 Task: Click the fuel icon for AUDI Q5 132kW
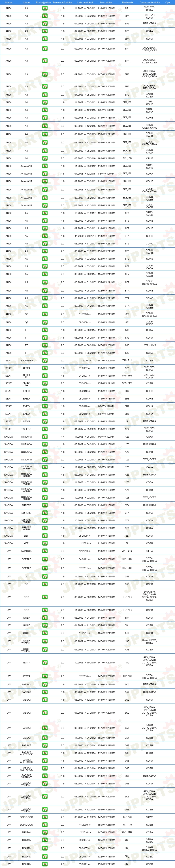point(45,322)
